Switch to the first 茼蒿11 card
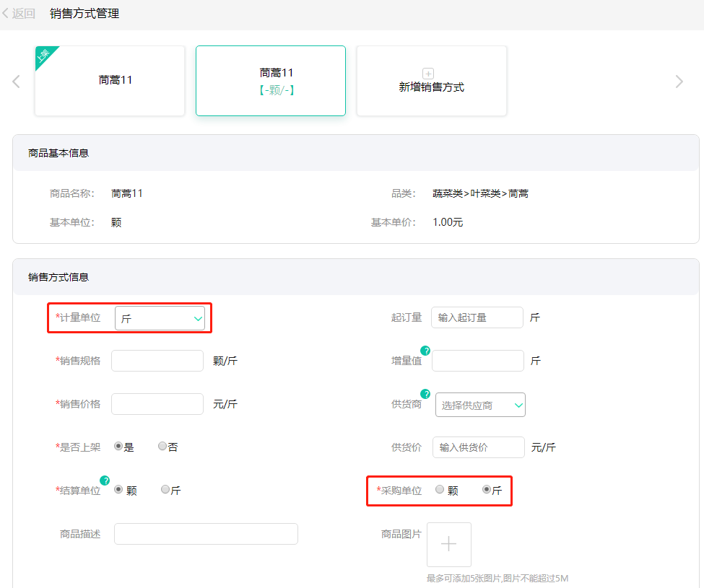 (110, 80)
